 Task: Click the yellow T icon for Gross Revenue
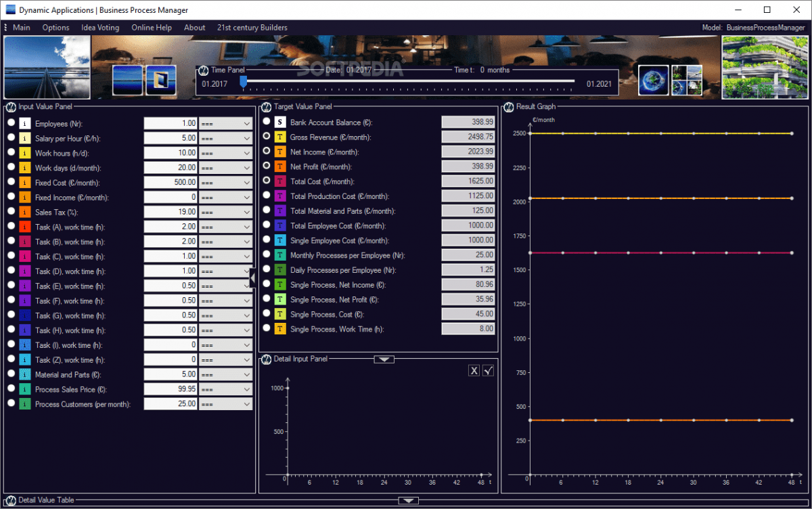(x=280, y=137)
